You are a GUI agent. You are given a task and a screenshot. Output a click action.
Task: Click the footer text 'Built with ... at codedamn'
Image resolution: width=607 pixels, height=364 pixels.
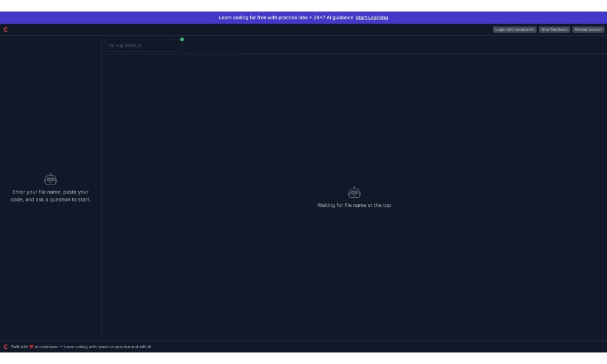(x=81, y=346)
